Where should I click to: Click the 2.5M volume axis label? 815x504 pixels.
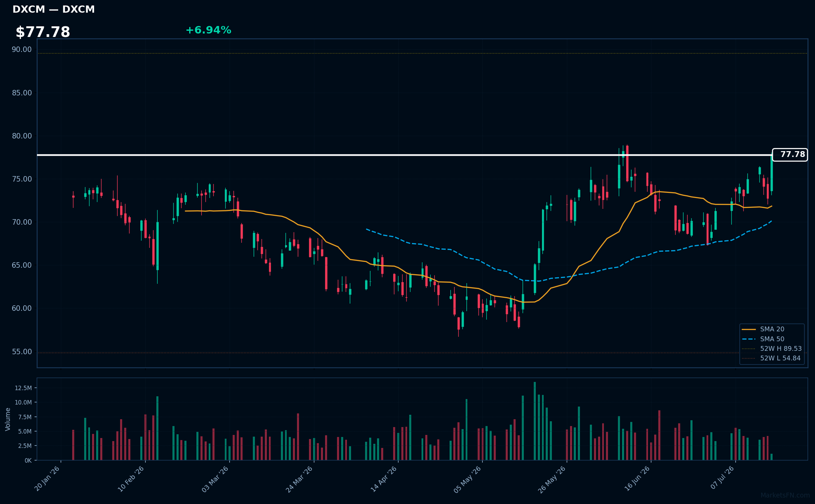click(25, 446)
